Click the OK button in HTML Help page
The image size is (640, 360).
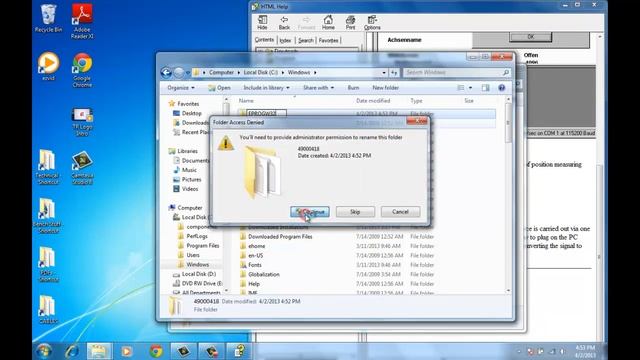pos(531,37)
